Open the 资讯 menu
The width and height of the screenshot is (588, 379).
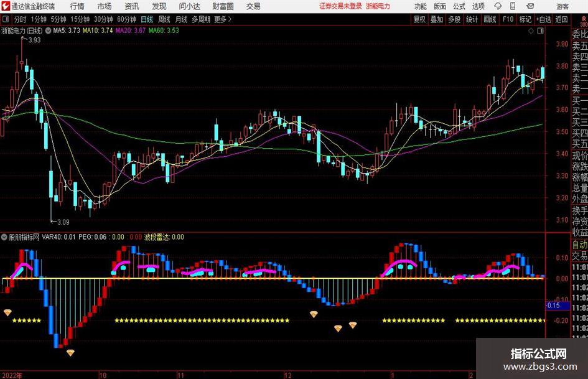click(x=132, y=6)
